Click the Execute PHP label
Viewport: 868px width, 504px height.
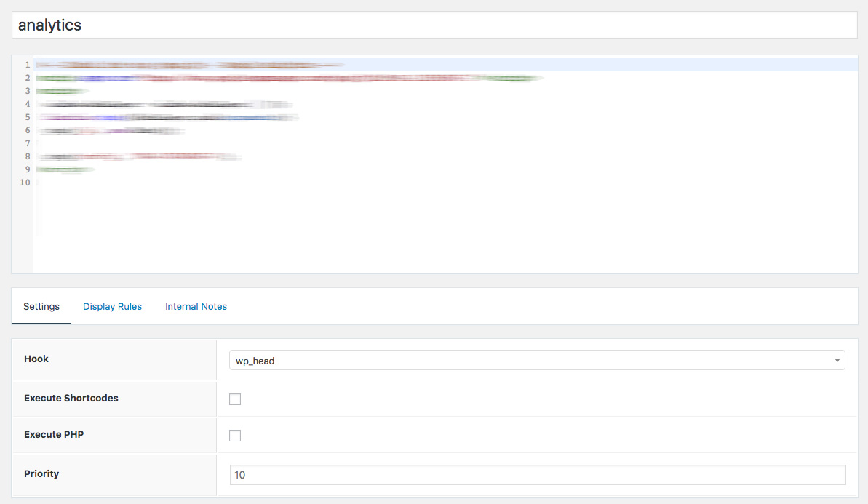pyautogui.click(x=54, y=435)
